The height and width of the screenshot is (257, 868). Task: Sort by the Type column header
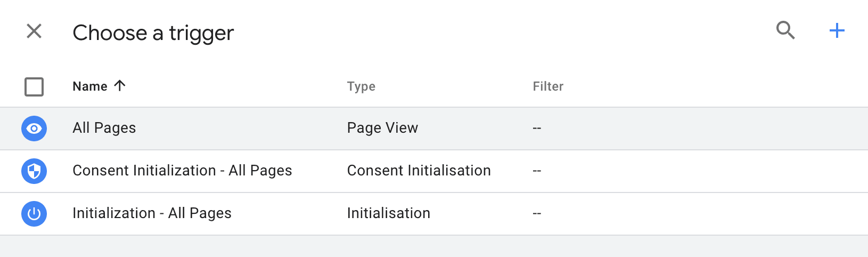click(x=361, y=86)
